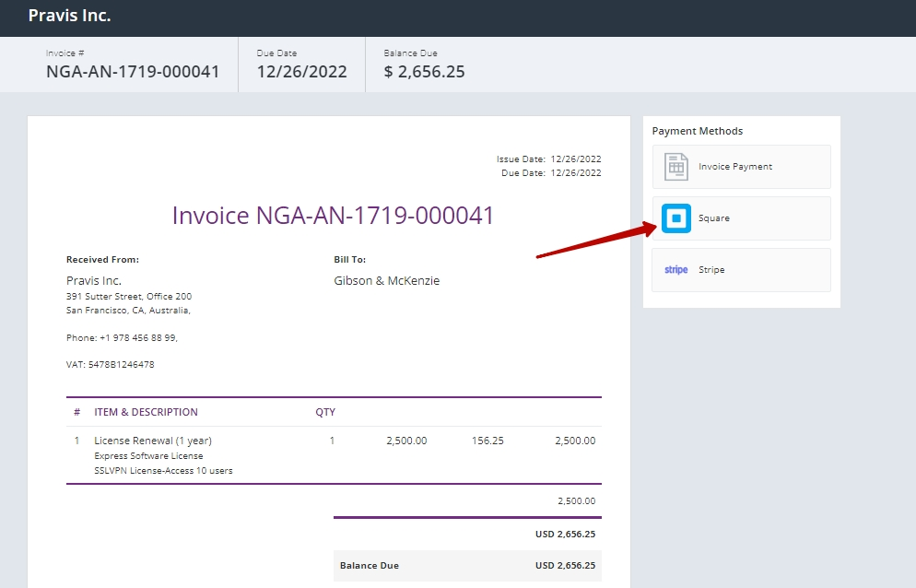
Task: Click the purple Invoice NGA-AN-1719-000041 heading
Action: [333, 216]
